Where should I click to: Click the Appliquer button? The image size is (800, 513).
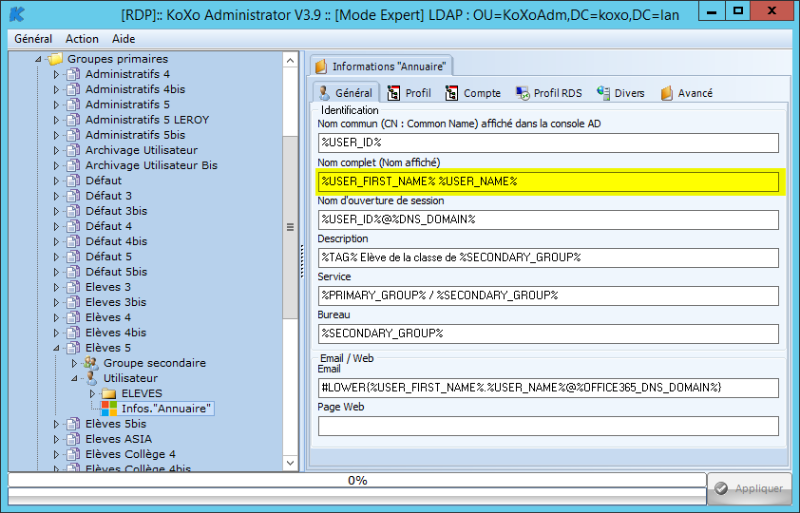click(x=749, y=488)
